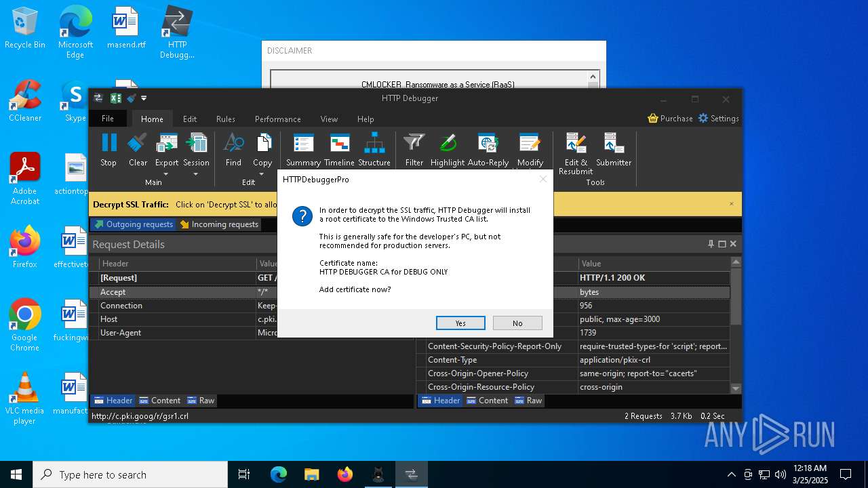Screen dimensions: 868x488
Task: Select Cross-Origin-Opener-Policy response row
Action: click(x=574, y=373)
